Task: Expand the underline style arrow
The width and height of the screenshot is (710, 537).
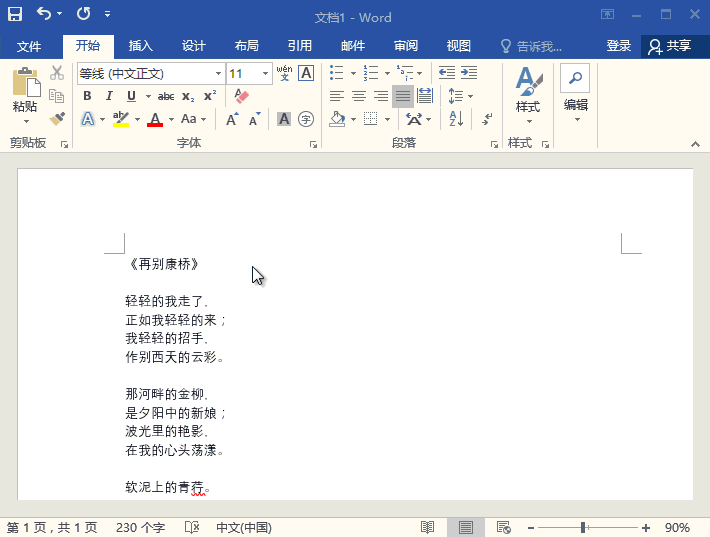Action: click(148, 96)
